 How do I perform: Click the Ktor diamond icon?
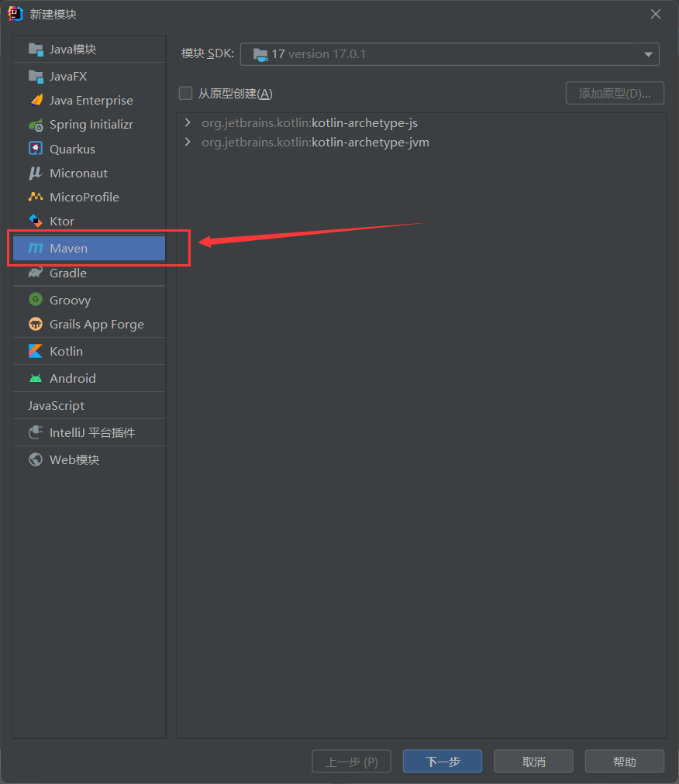(36, 221)
